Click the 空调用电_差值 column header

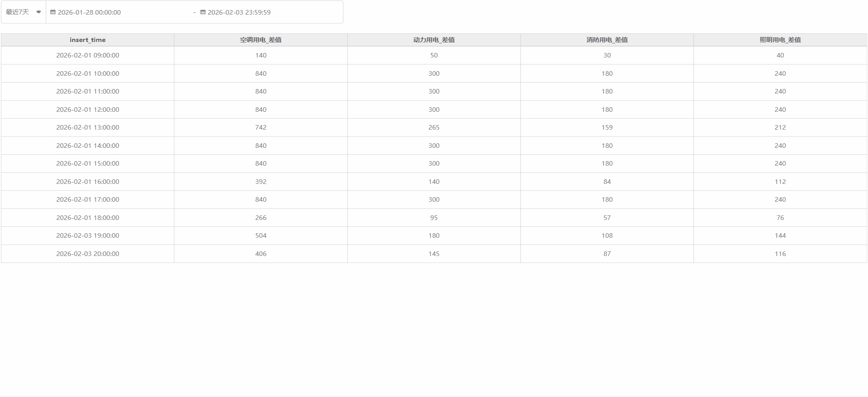261,40
